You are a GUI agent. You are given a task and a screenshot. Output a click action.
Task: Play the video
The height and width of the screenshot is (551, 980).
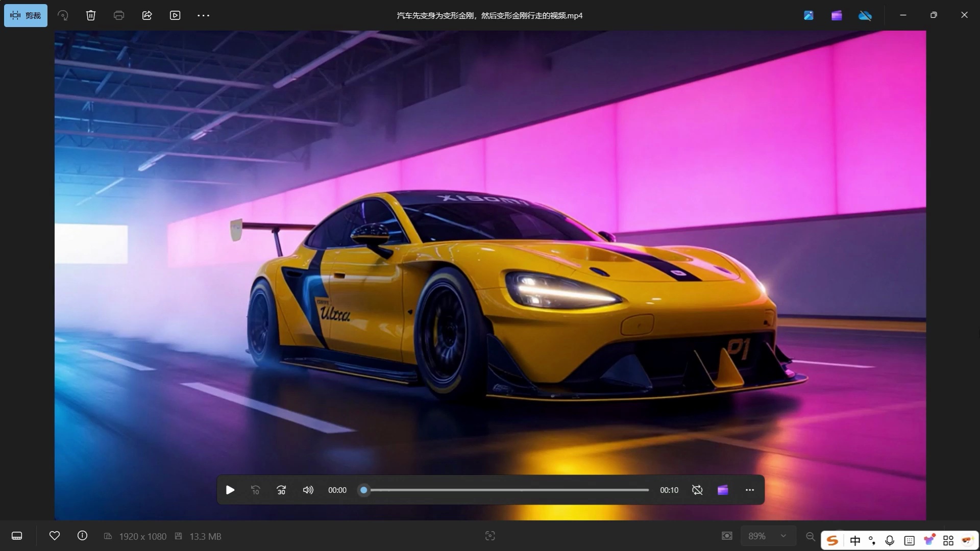coord(230,490)
